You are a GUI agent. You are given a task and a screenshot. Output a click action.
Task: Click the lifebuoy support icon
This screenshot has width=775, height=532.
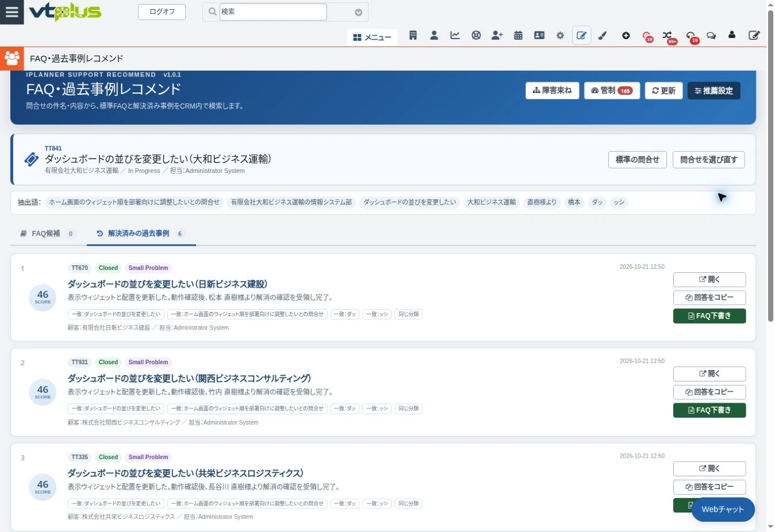(476, 36)
